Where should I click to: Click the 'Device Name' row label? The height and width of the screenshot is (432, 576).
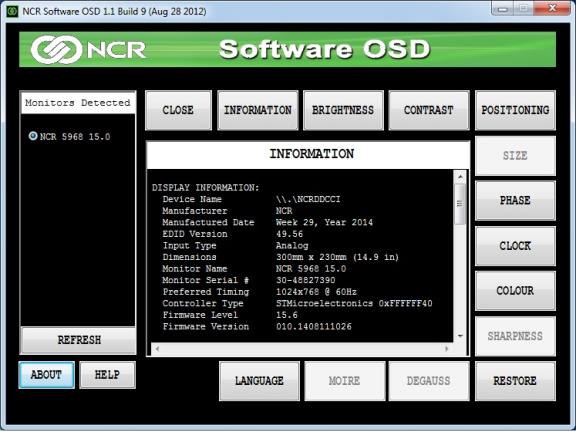click(192, 199)
